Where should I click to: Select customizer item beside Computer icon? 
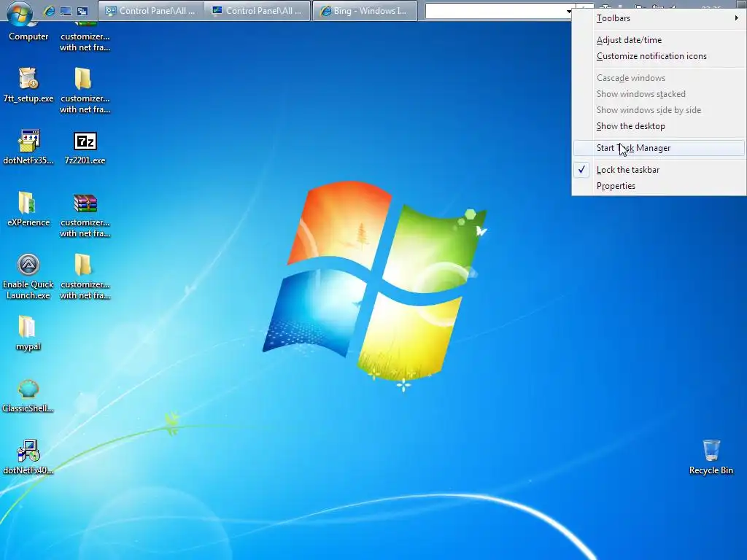click(x=85, y=36)
